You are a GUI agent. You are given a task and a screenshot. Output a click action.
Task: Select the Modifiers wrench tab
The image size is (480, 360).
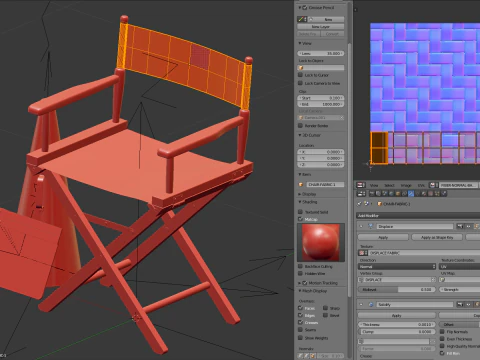click(411, 194)
